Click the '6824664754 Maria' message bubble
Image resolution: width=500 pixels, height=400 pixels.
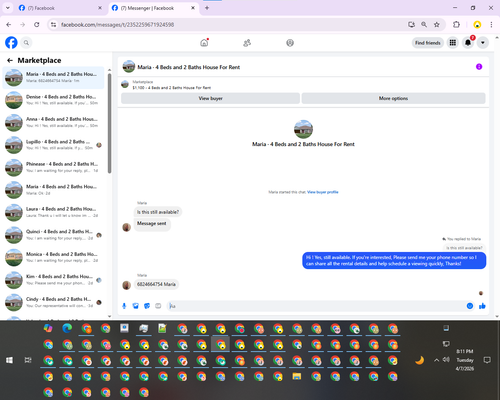[x=156, y=284]
